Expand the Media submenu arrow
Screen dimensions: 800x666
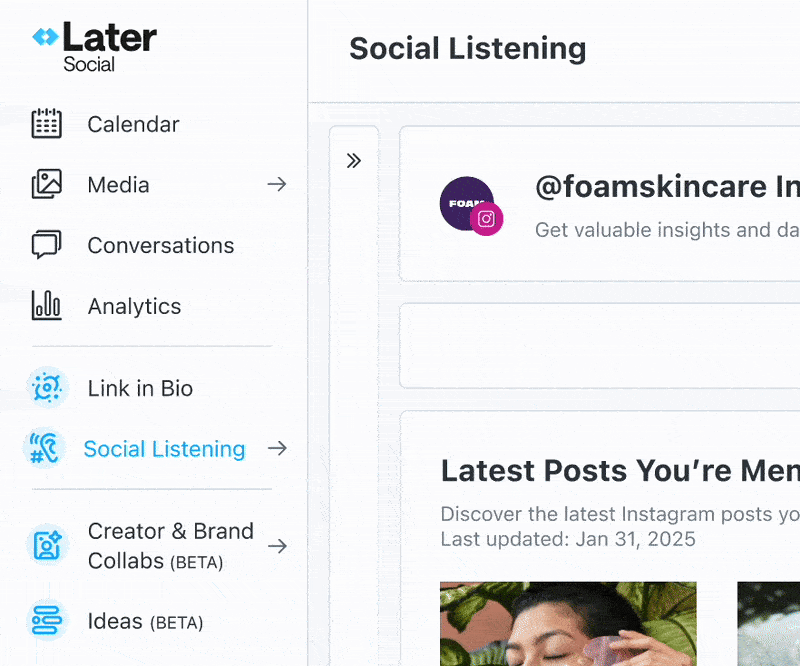tap(277, 184)
